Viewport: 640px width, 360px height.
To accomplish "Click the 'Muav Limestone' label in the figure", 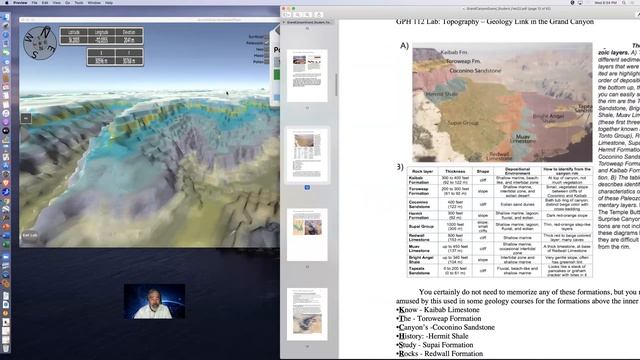I will tap(523, 139).
